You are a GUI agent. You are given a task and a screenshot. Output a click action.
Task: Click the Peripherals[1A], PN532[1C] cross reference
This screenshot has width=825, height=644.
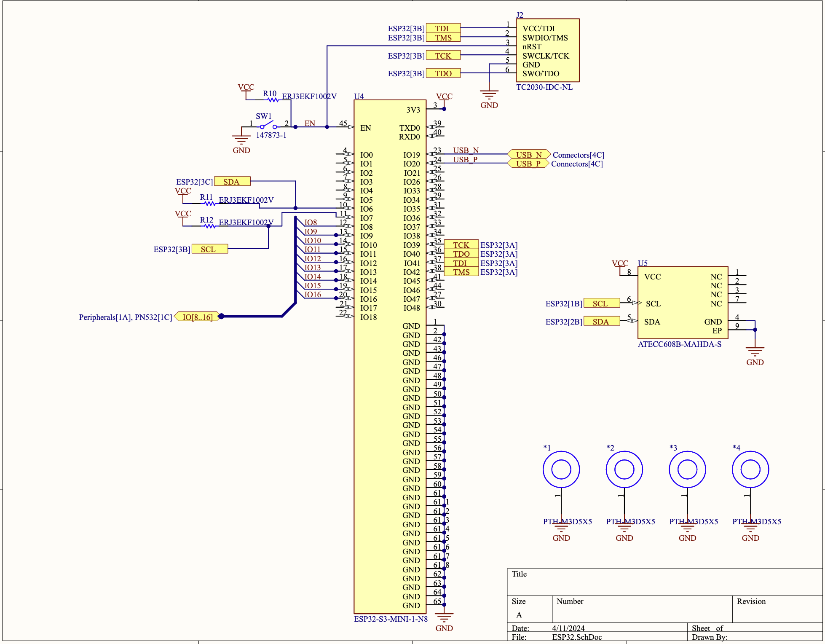coord(126,317)
